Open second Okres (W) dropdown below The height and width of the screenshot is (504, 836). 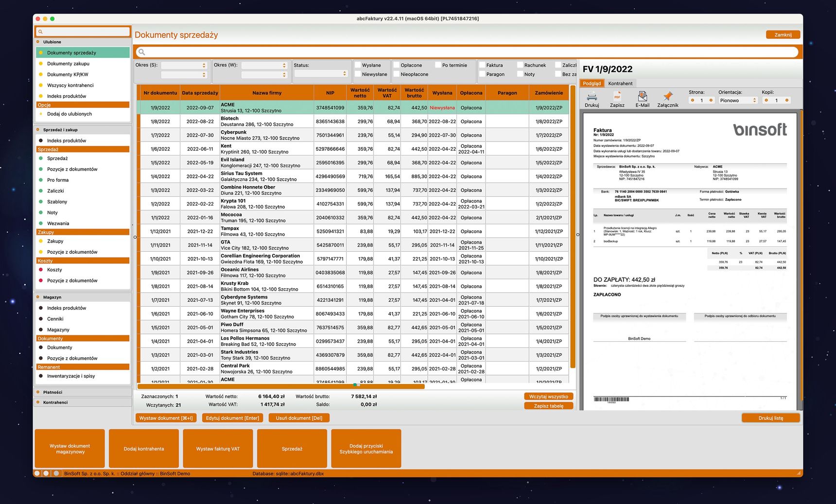click(264, 75)
